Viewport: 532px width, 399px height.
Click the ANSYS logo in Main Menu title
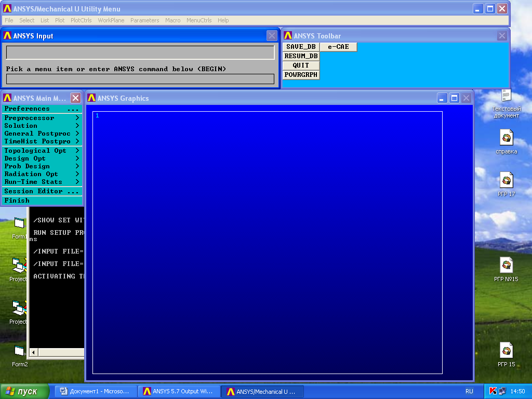[7, 98]
